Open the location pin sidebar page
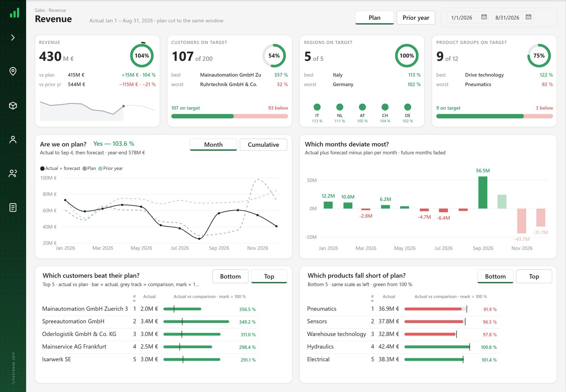 coord(13,71)
